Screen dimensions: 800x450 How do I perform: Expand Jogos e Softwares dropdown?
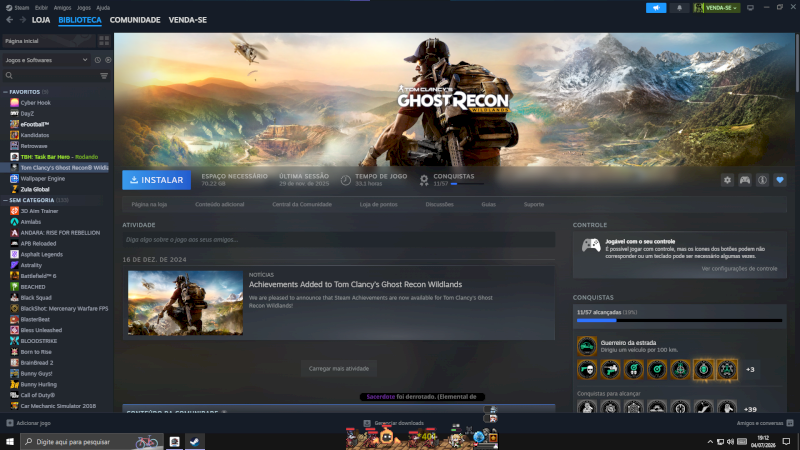[x=46, y=60]
